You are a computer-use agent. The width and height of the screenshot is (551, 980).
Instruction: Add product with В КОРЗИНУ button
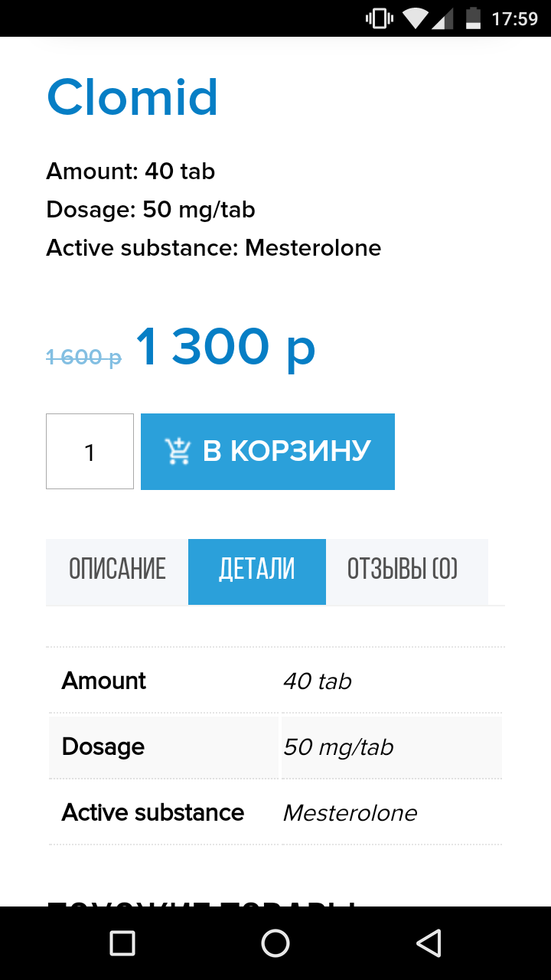point(268,452)
